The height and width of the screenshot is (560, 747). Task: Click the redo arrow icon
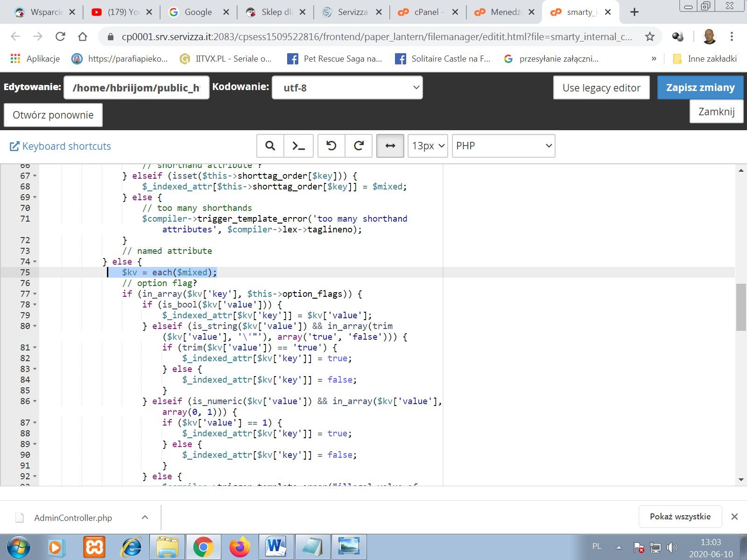pos(359,146)
